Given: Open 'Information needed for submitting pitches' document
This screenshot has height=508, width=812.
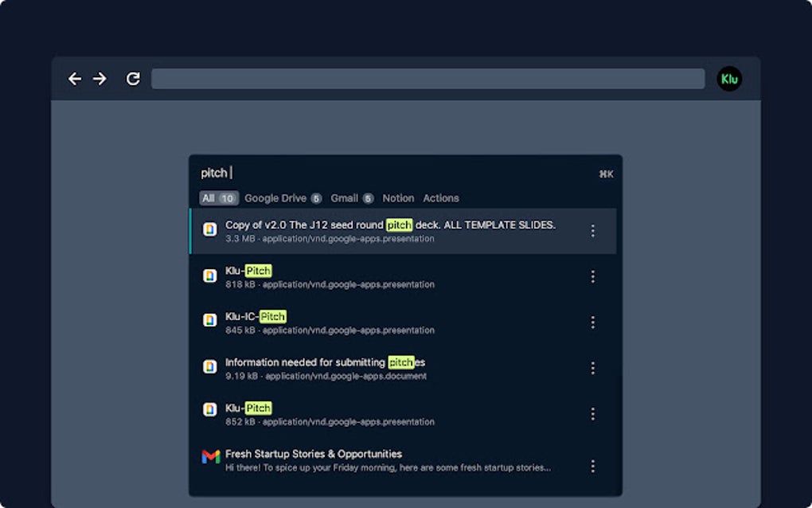Looking at the screenshot, I should [x=326, y=362].
